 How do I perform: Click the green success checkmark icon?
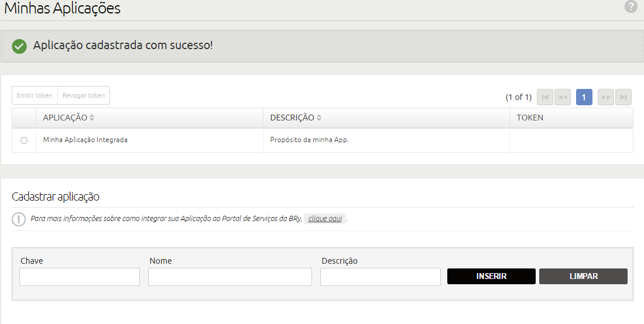pyautogui.click(x=19, y=46)
